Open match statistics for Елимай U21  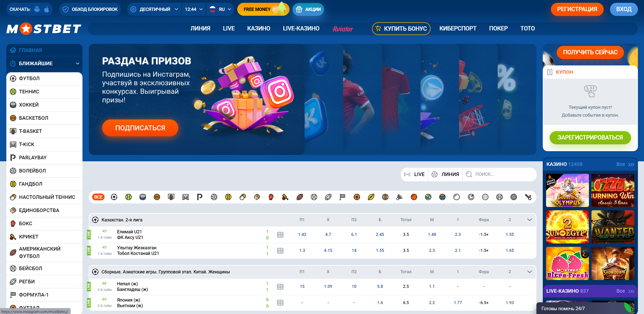click(x=280, y=235)
